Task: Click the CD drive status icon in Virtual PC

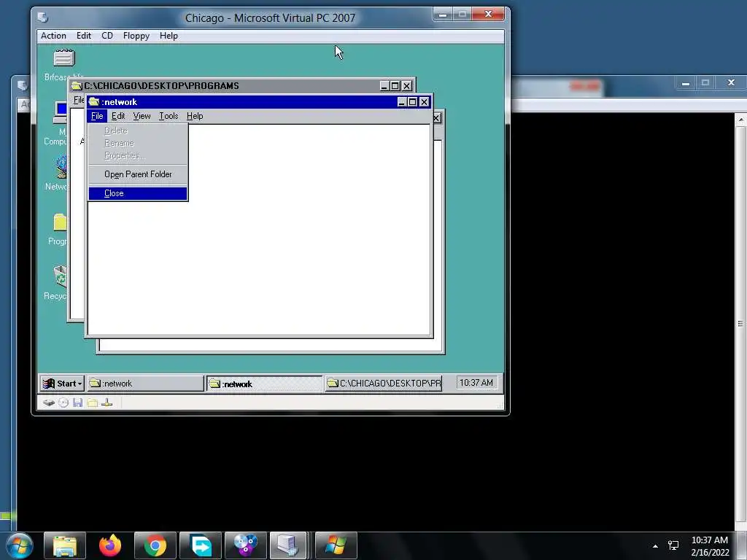Action: pos(63,402)
